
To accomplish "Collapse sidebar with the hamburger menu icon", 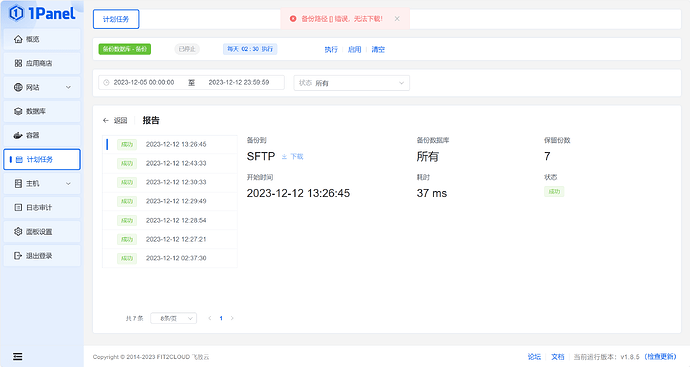I will tap(18, 356).
